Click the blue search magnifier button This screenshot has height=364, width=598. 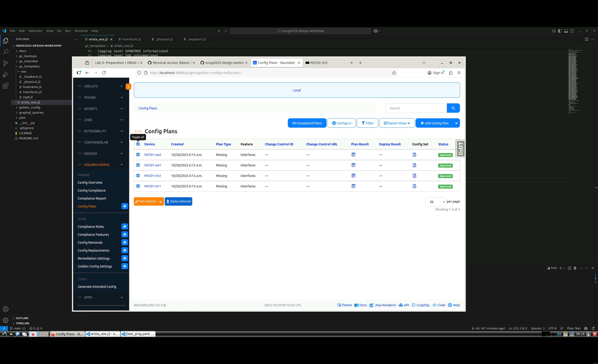coord(453,108)
